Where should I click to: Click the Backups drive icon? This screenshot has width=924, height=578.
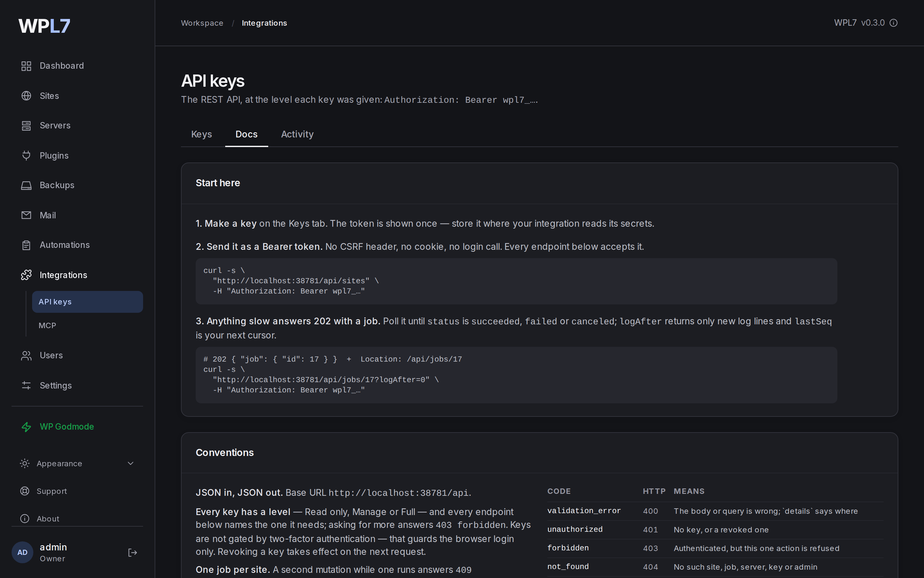point(26,185)
